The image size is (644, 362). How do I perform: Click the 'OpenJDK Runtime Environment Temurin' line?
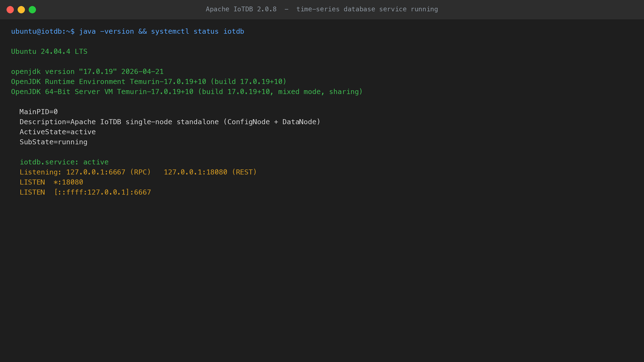149,81
